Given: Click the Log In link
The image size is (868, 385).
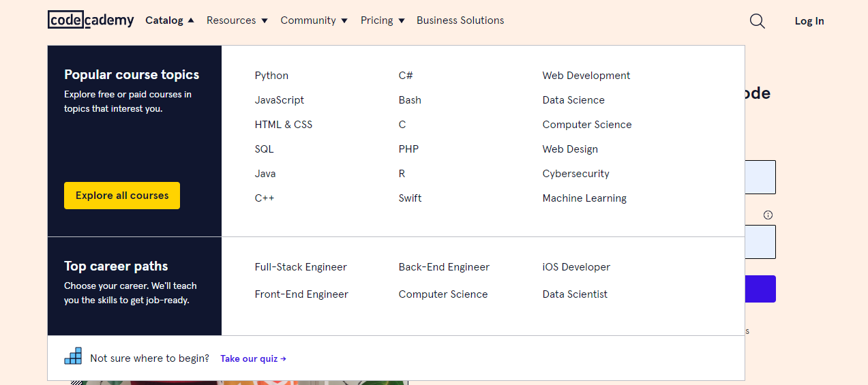Looking at the screenshot, I should [809, 21].
